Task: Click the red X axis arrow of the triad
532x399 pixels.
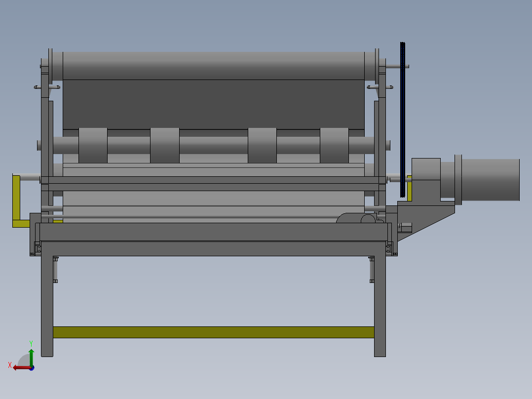Action: 19,367
